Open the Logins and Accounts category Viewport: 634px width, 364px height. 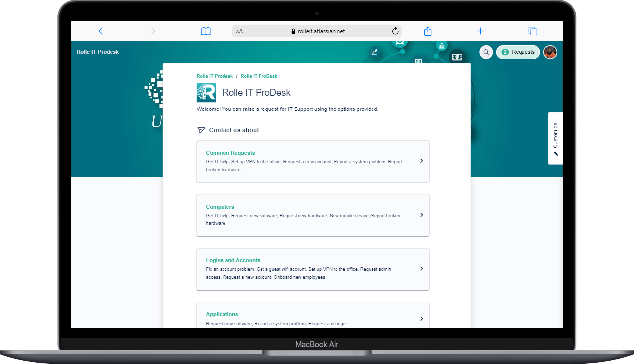click(x=313, y=269)
